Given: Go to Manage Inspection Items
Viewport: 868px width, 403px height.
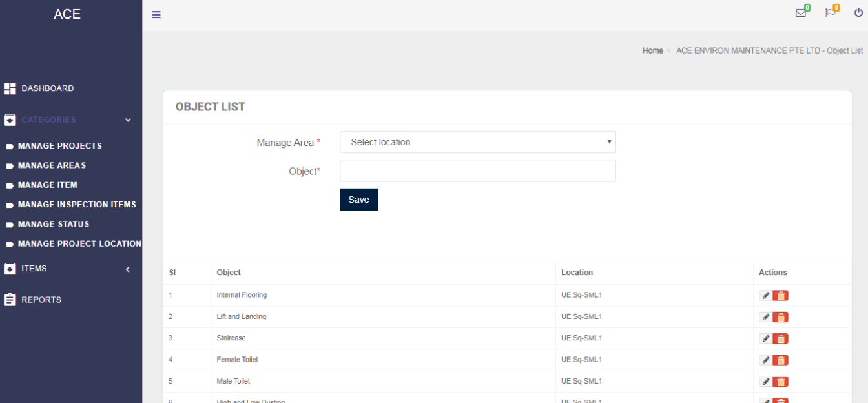Looking at the screenshot, I should point(77,205).
